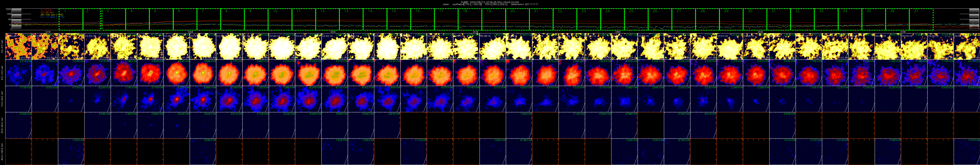980x165 pixels.
Task: Click the 03:54 time axis label
Action: point(618,32)
